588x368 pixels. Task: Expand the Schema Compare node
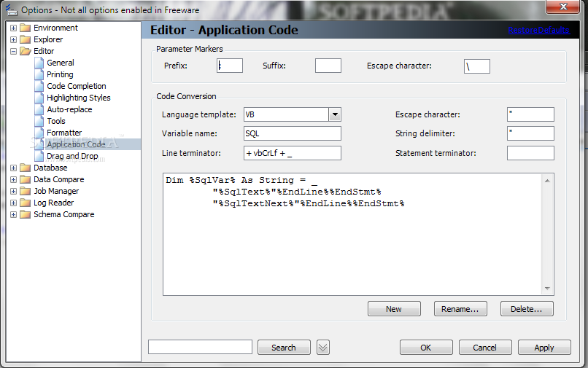click(x=14, y=214)
